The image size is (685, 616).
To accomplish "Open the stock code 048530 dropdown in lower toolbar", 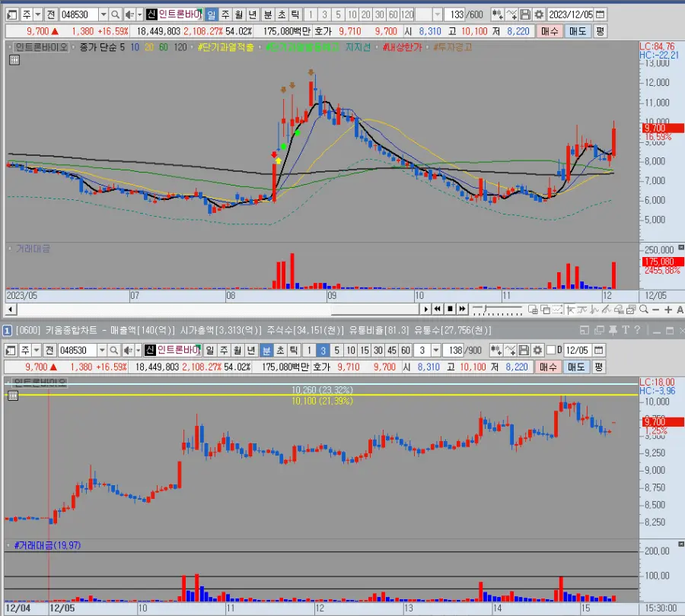I will pos(102,350).
